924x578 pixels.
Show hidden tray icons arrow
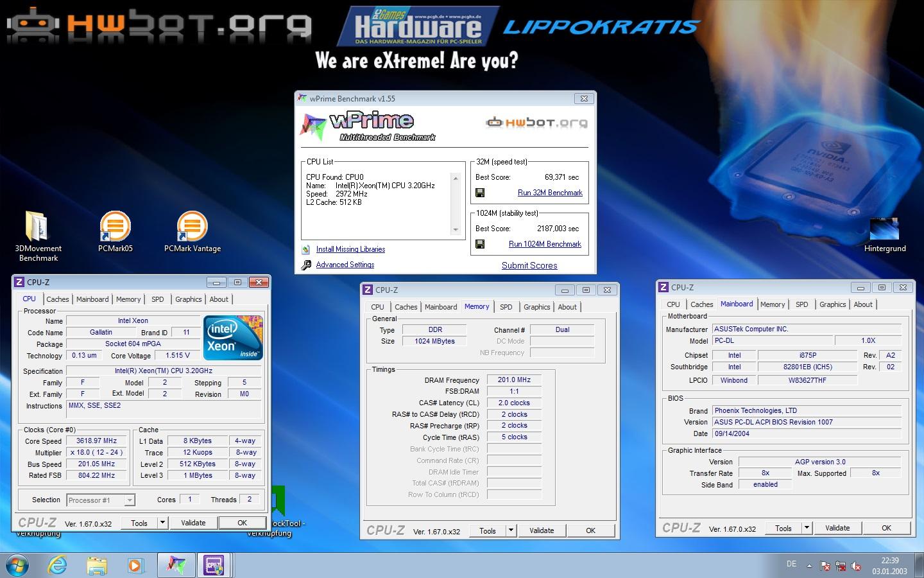809,566
